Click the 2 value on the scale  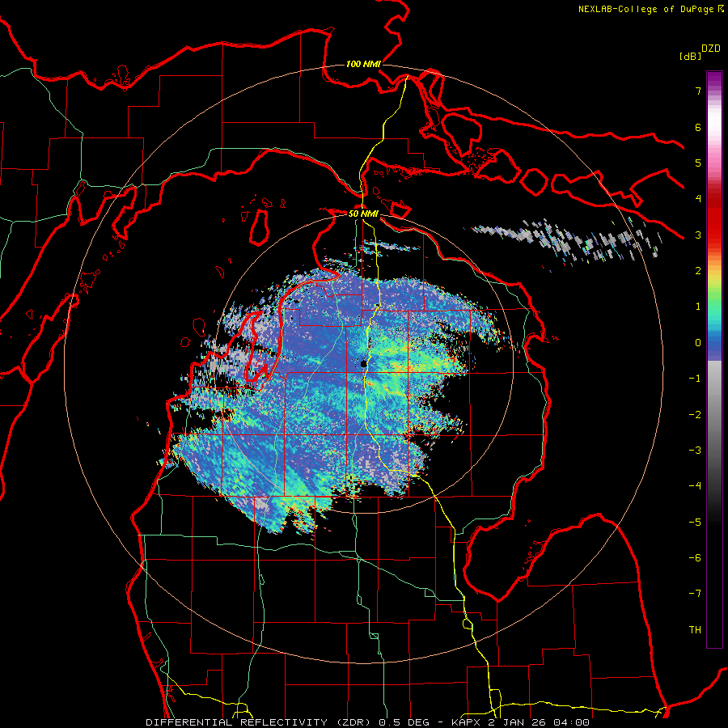tap(698, 271)
